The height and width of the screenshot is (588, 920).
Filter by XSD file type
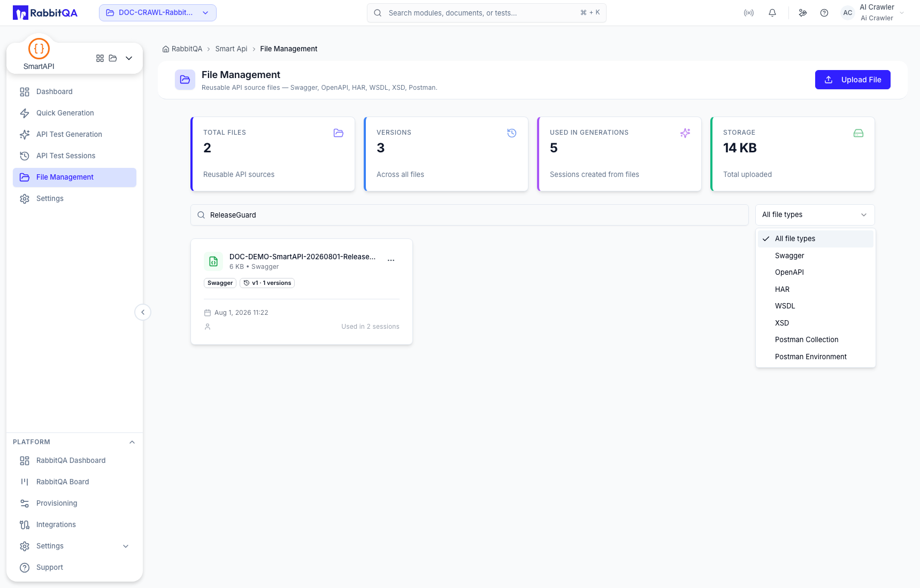point(815,323)
